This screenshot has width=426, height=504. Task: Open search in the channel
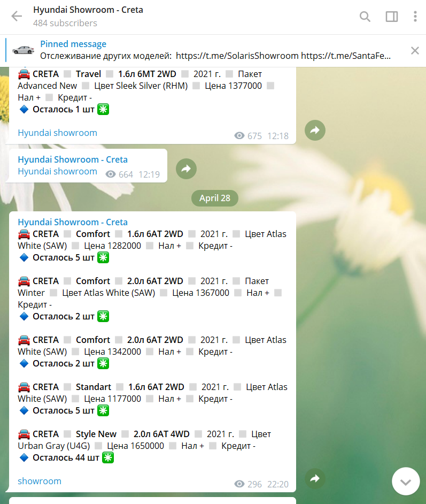[365, 17]
